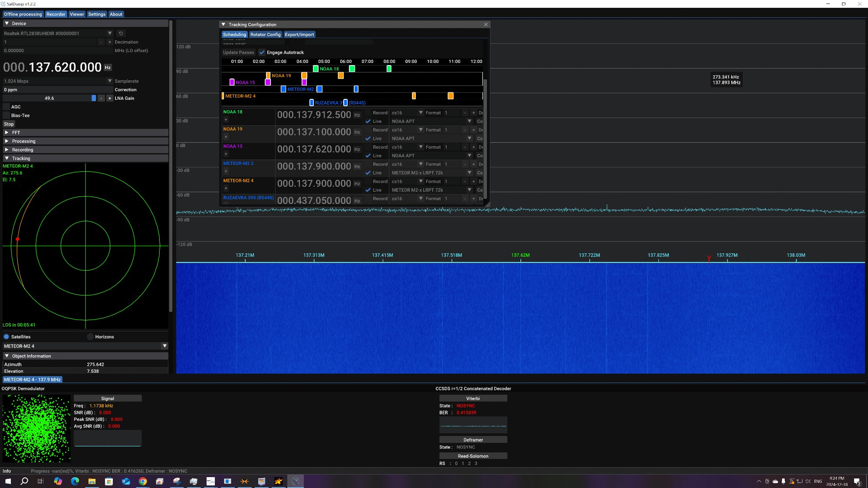Collapse the Tracking section

[85, 158]
